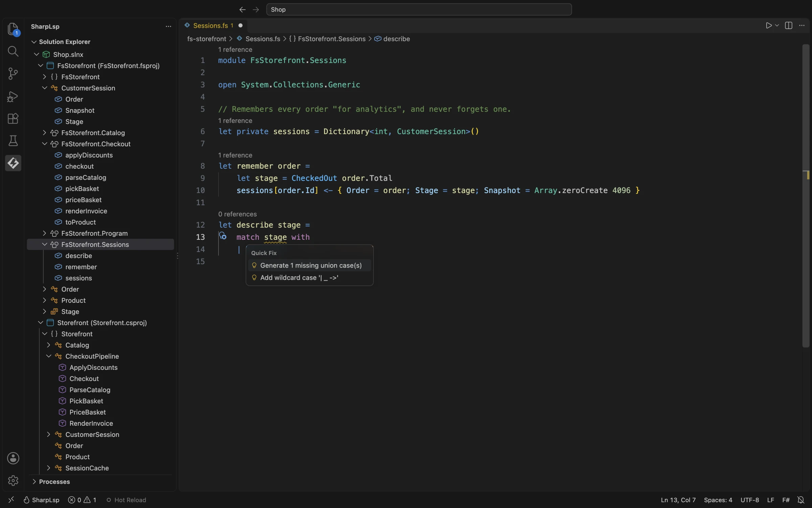This screenshot has width=812, height=508.
Task: Toggle Hot Reload in status bar
Action: [x=126, y=500]
